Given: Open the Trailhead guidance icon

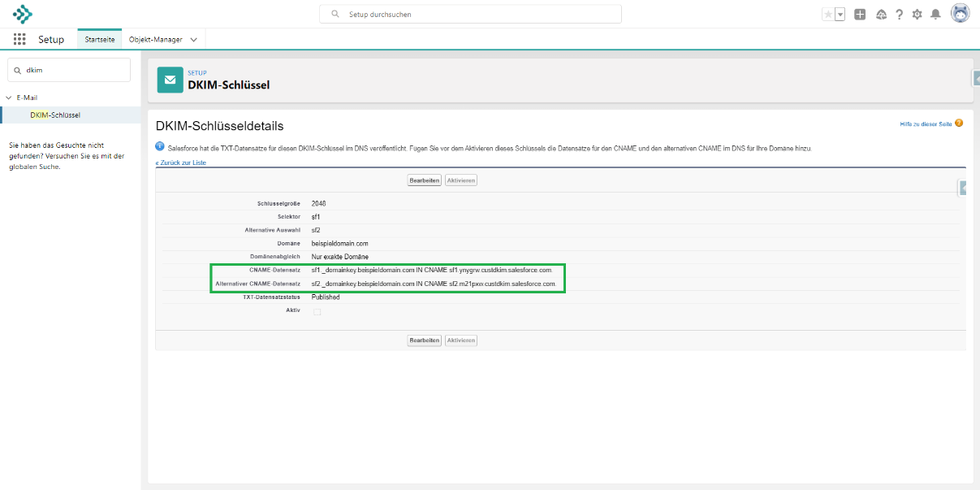Looking at the screenshot, I should [881, 15].
